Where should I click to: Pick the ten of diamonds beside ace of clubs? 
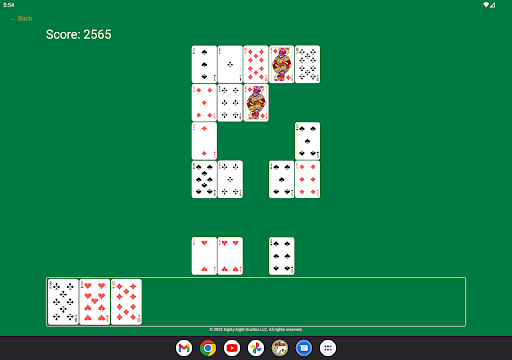point(256,64)
